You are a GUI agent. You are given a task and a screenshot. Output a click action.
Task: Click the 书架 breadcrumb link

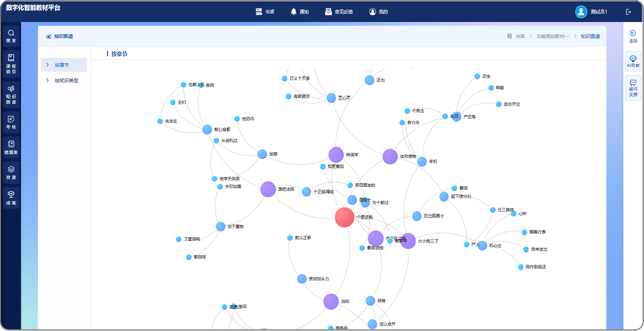[520, 36]
